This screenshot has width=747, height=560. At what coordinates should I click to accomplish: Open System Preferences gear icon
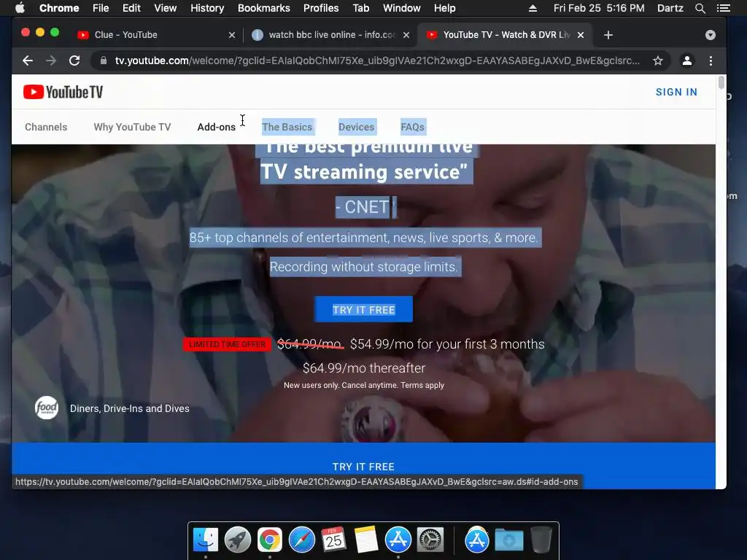pos(430,540)
